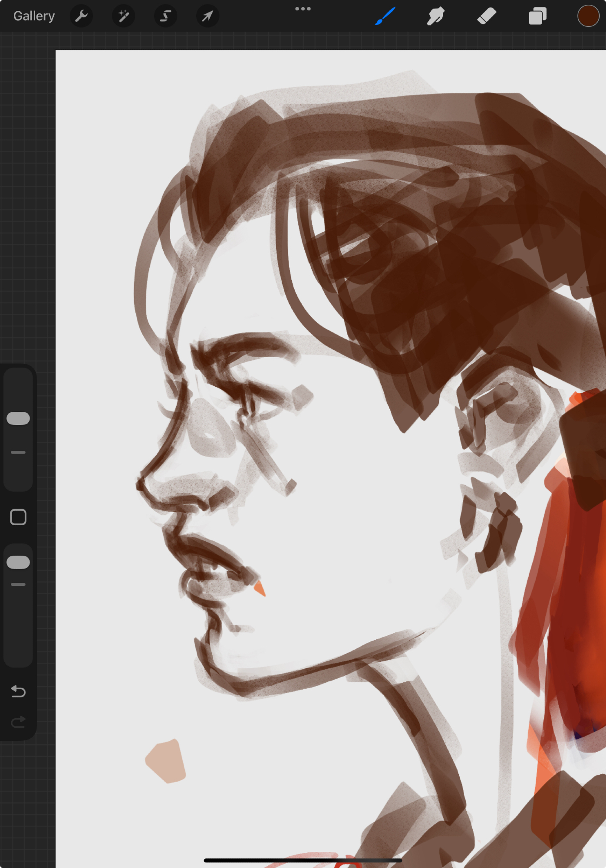Tap the home indicator bar at the bottom

pyautogui.click(x=303, y=860)
